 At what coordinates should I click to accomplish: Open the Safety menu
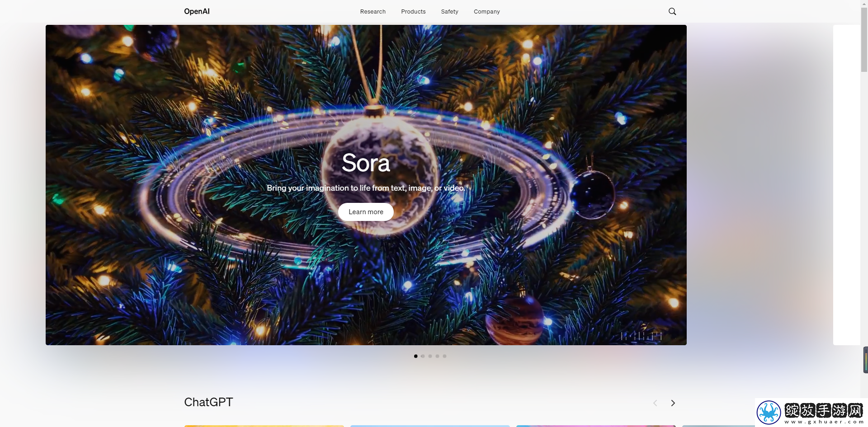click(450, 12)
